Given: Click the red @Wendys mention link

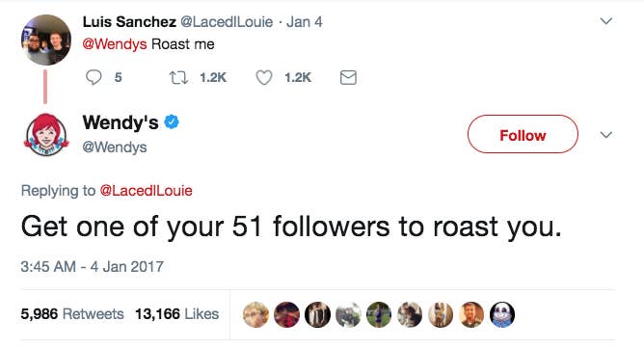Looking at the screenshot, I should pyautogui.click(x=115, y=44).
